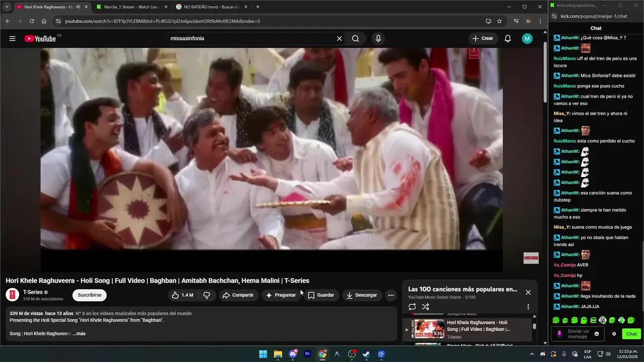Go to the YouTube home logo

40,39
